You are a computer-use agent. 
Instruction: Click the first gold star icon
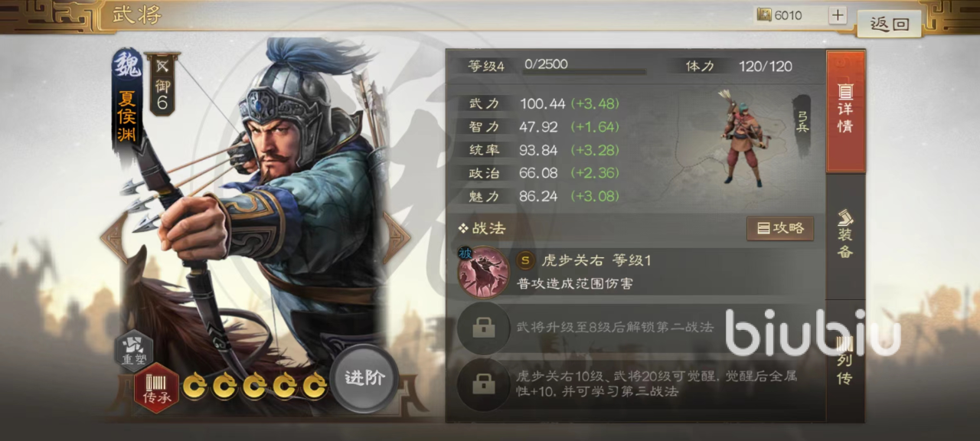tap(194, 387)
